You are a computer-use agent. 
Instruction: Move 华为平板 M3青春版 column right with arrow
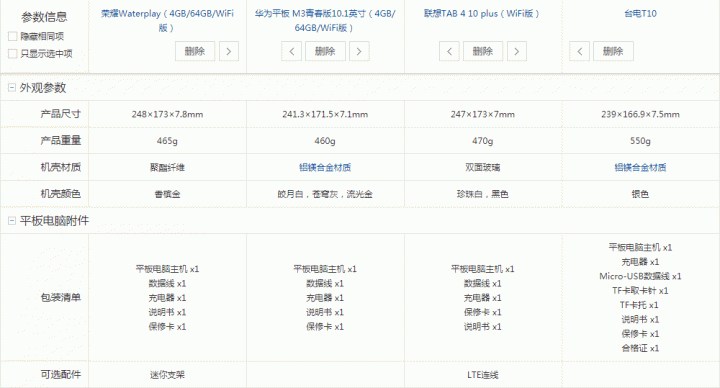click(359, 51)
